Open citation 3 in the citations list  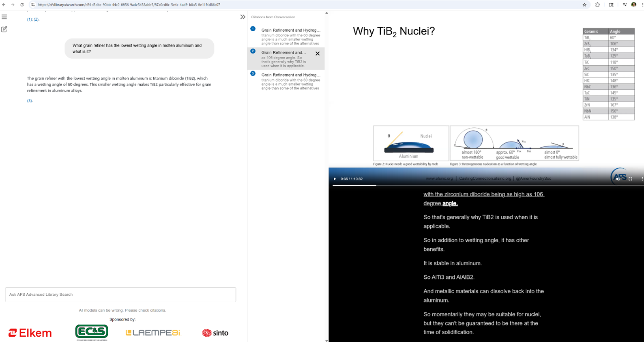coord(290,75)
